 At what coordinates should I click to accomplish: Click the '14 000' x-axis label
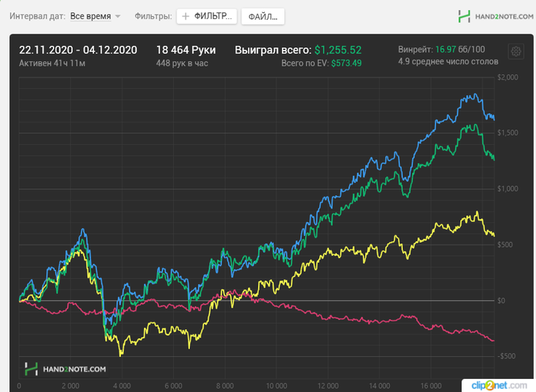[x=380, y=386]
